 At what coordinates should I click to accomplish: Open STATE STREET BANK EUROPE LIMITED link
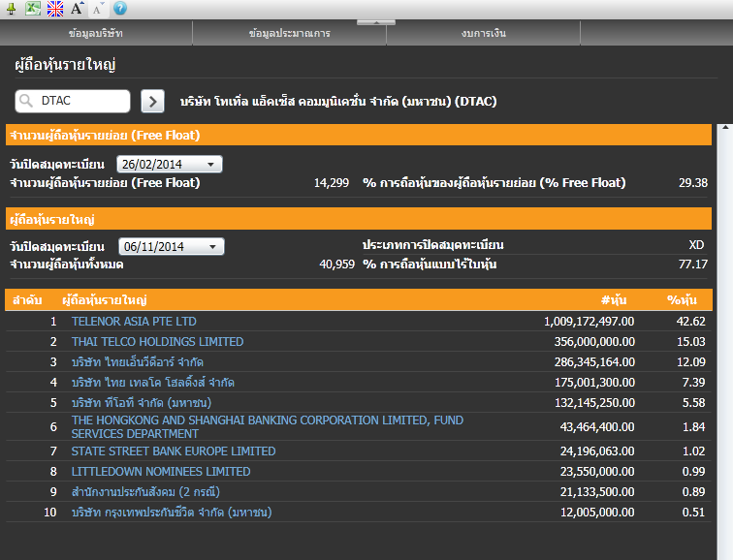click(174, 451)
